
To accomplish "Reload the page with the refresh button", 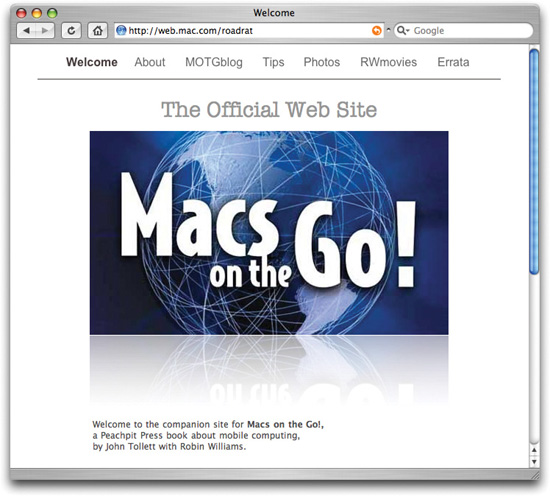I will [71, 31].
